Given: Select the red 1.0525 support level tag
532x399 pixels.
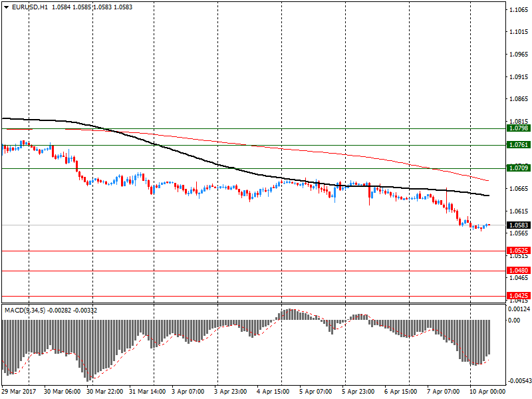Looking at the screenshot, I should pyautogui.click(x=517, y=251).
